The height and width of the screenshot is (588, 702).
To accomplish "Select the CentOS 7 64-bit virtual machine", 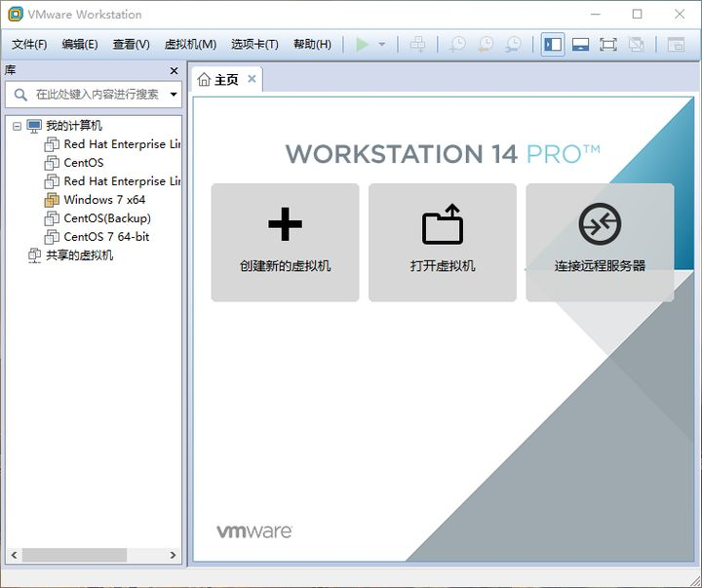I will coord(106,236).
